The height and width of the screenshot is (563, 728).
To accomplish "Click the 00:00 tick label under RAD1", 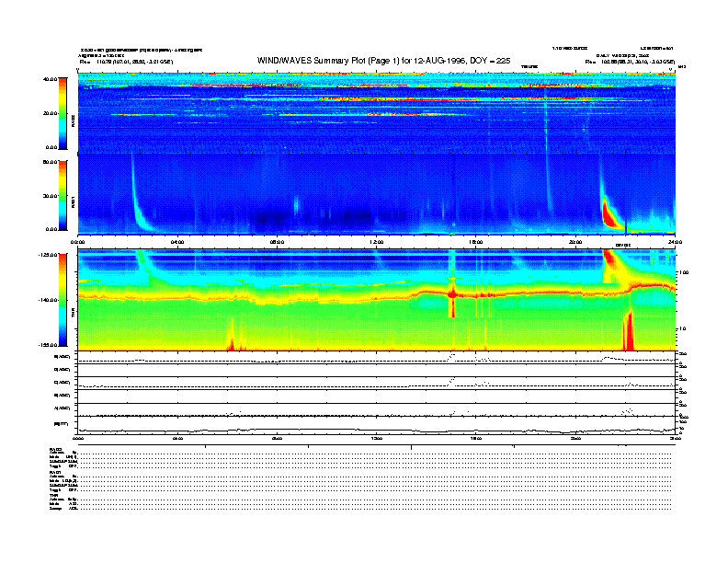I will pyautogui.click(x=78, y=242).
